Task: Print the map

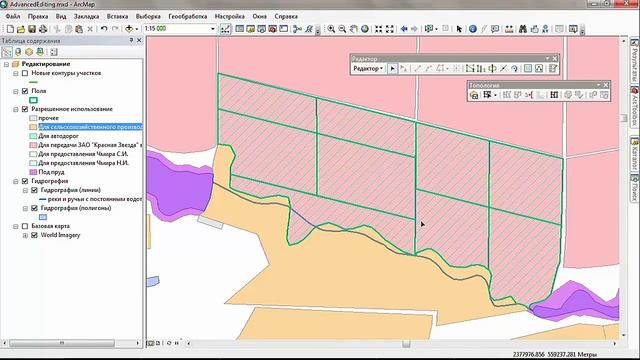Action: click(42, 29)
